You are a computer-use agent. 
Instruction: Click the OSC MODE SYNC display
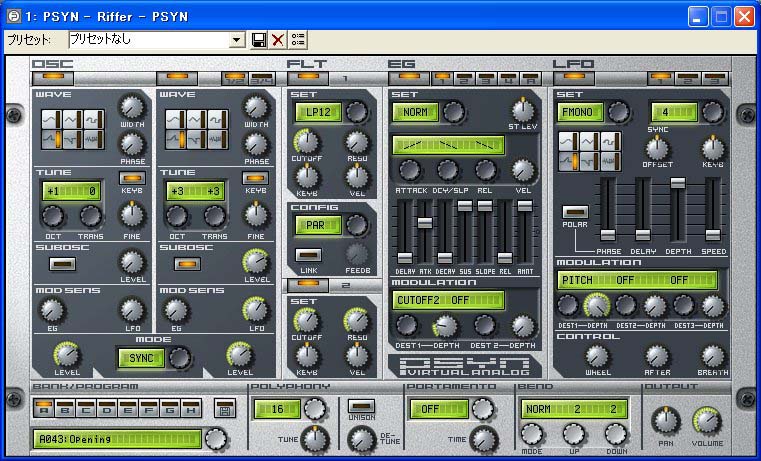tap(141, 358)
